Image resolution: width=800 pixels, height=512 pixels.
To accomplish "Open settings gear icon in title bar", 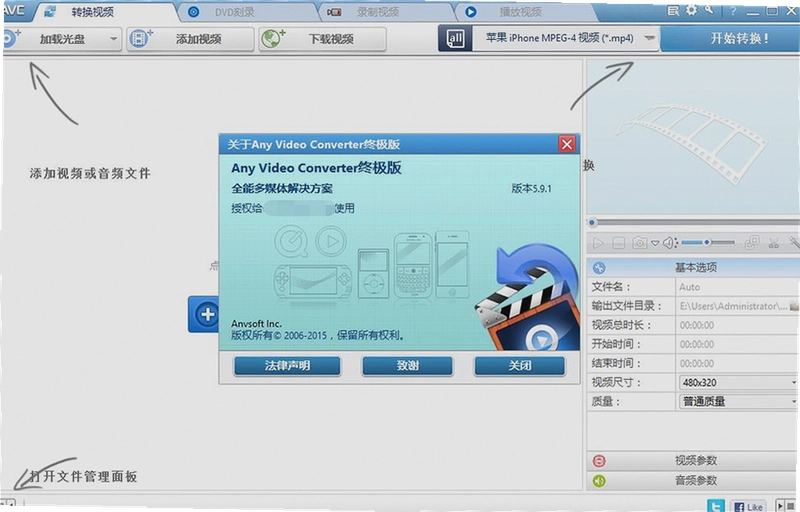I will [x=691, y=10].
